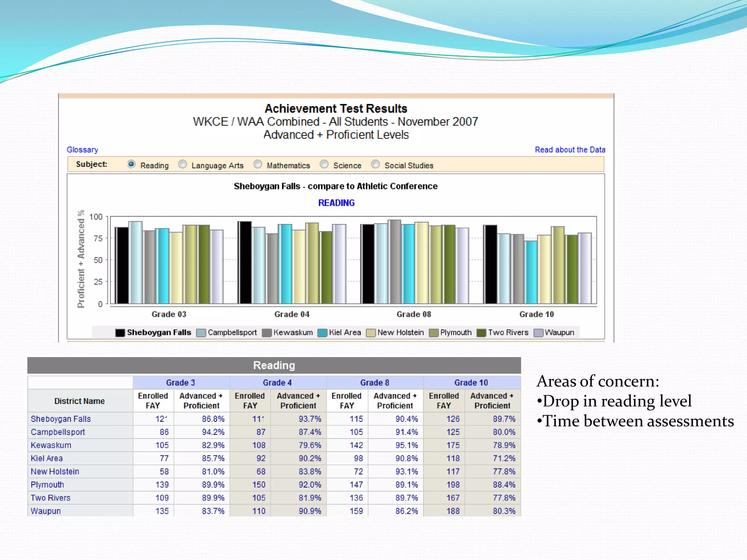The image size is (747, 560).
Task: Select the Science radio button
Action: point(324,164)
